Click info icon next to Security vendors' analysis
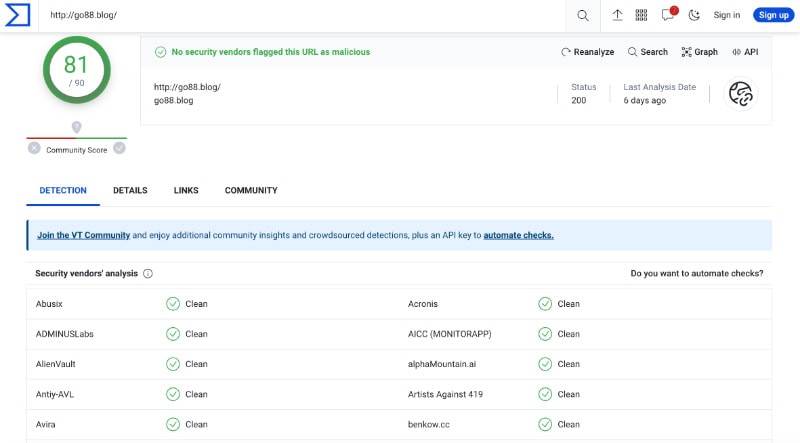 [148, 274]
